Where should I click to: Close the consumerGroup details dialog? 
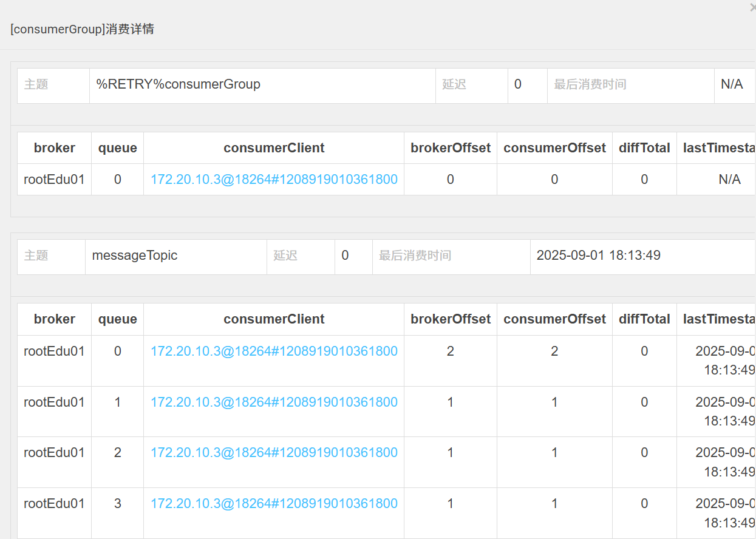(752, 7)
